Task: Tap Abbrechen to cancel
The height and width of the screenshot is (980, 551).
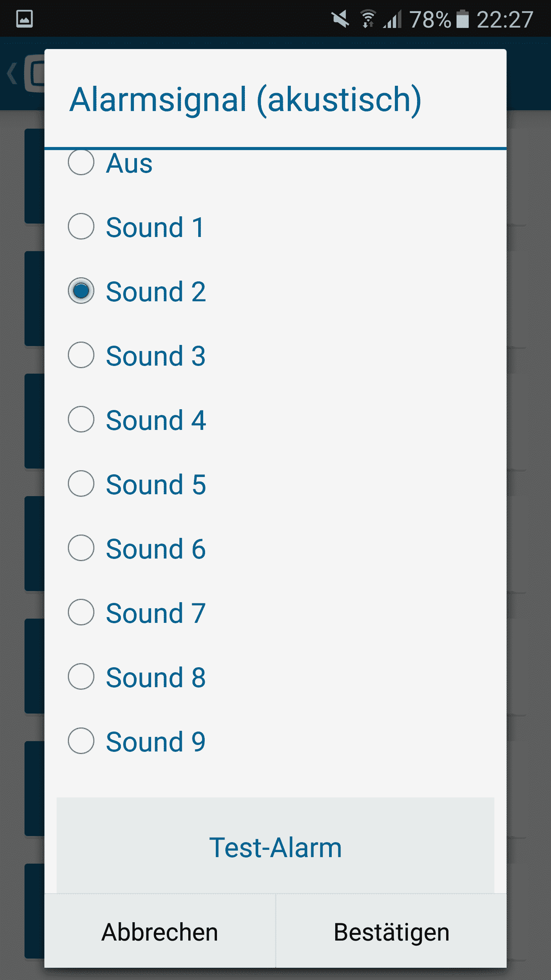Action: (160, 932)
